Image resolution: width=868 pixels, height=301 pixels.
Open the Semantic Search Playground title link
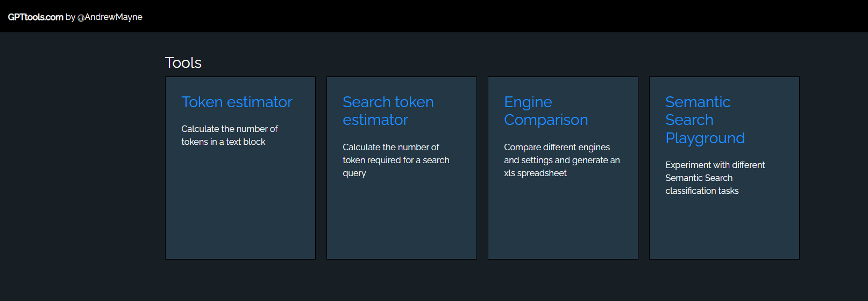pos(705,120)
